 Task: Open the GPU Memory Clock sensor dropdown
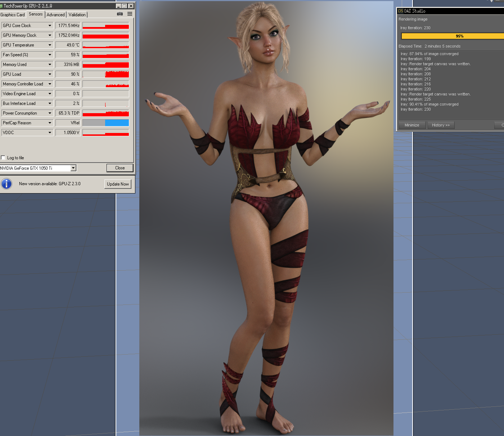tap(50, 35)
